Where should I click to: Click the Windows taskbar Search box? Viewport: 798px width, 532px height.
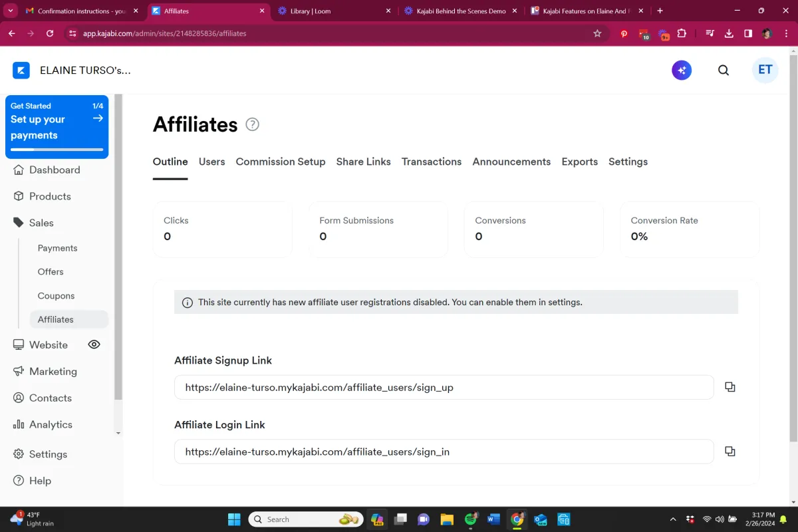[306, 519]
